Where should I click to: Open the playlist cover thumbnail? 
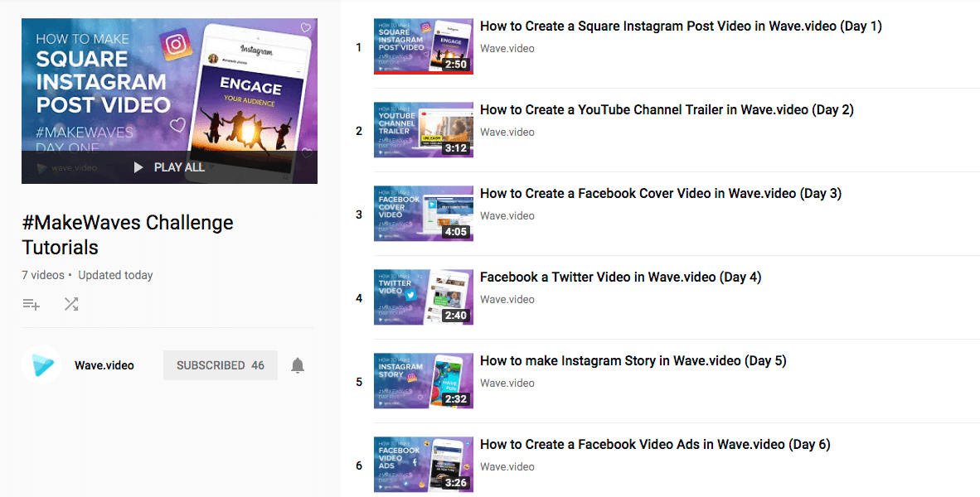(169, 100)
